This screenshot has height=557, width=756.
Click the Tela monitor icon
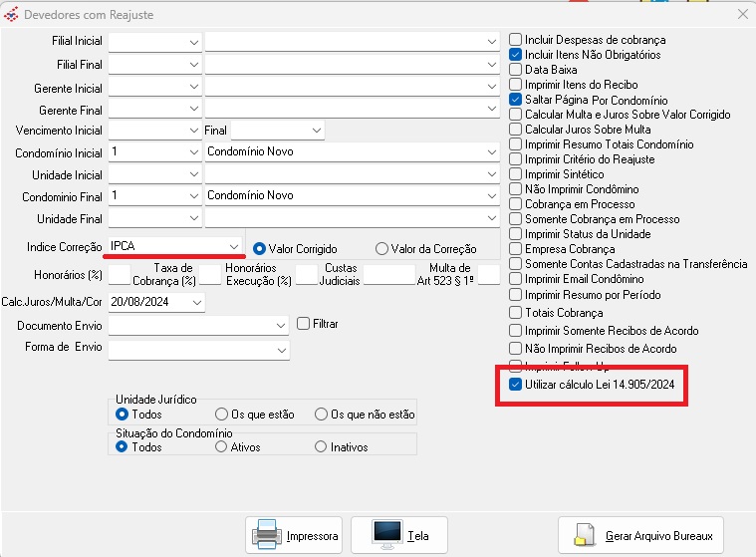click(x=386, y=535)
